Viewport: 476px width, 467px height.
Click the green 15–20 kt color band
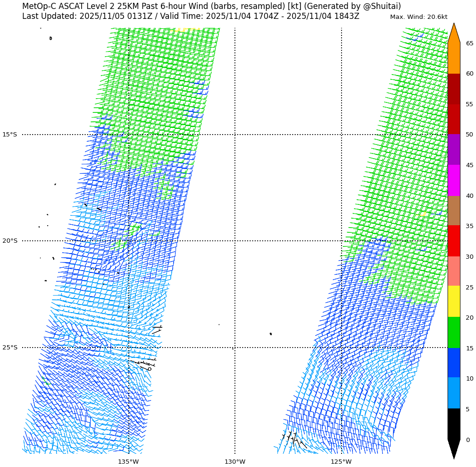pyautogui.click(x=453, y=332)
